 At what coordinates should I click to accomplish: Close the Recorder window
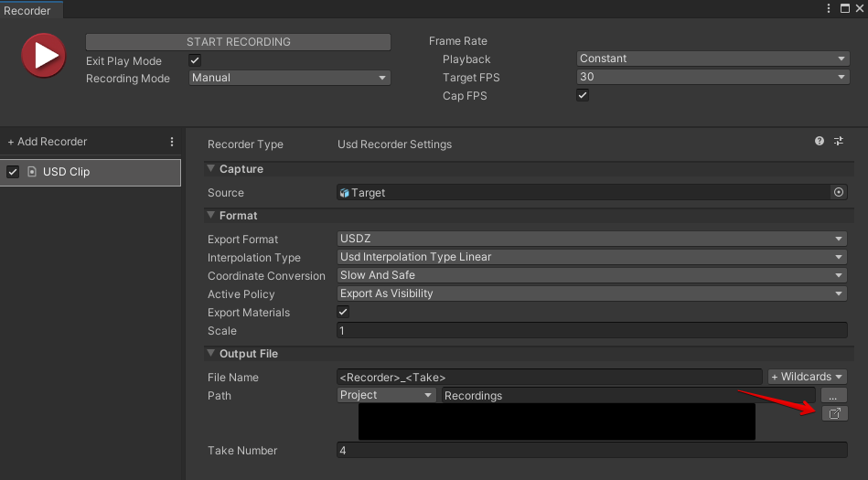coord(860,8)
